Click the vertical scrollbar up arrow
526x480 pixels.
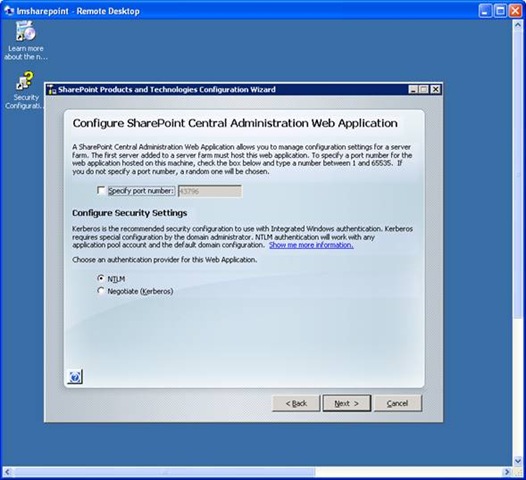click(x=518, y=25)
